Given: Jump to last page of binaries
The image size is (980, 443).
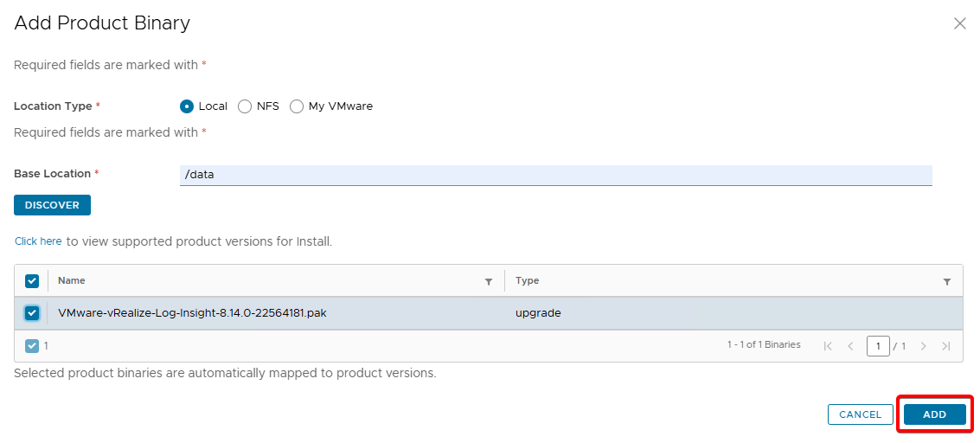Looking at the screenshot, I should 945,346.
